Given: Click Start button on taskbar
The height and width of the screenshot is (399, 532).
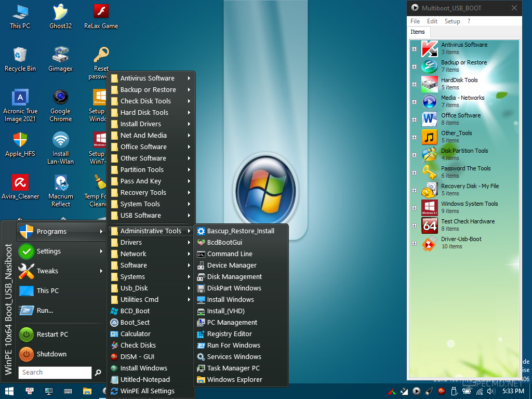Looking at the screenshot, I should (x=9, y=391).
